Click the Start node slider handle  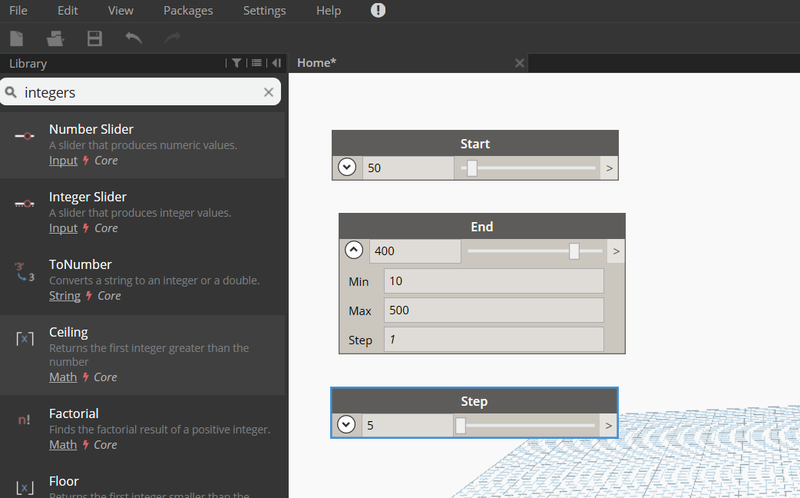(x=472, y=168)
